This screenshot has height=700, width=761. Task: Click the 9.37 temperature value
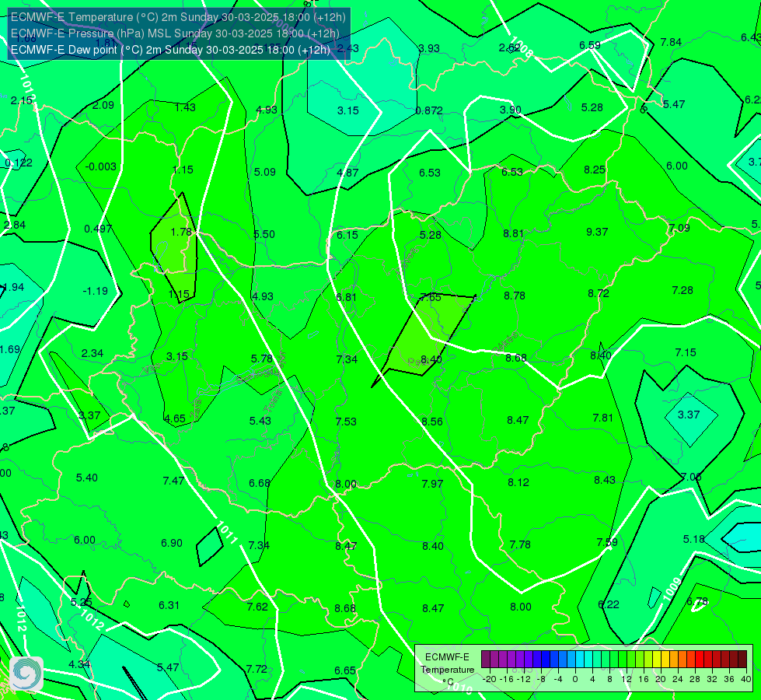pos(597,232)
